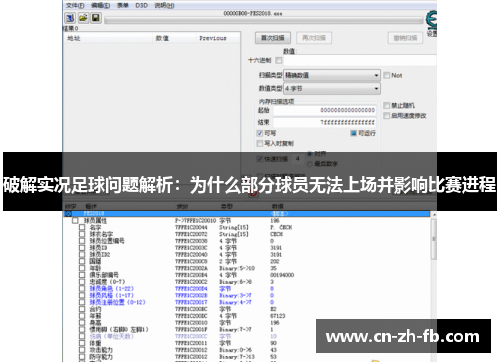Viewport: 500px width, 362px height.
Task: Open the 文件(F) menu
Action: tap(75, 5)
